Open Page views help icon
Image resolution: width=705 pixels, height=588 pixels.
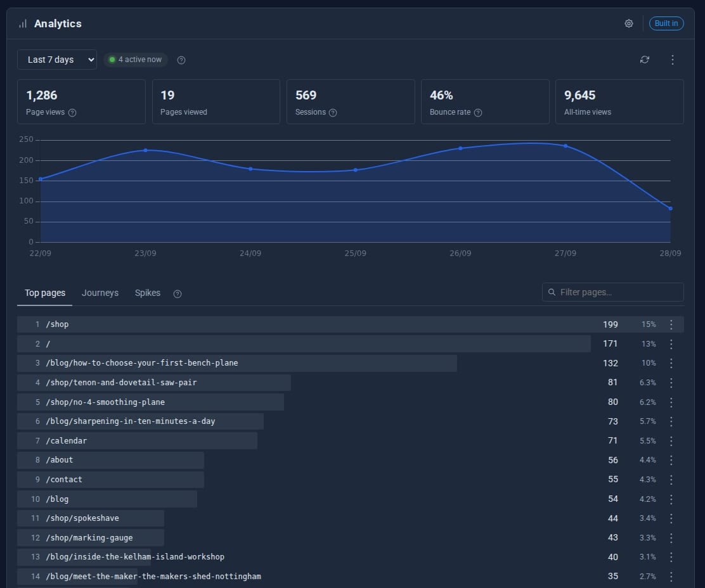72,113
